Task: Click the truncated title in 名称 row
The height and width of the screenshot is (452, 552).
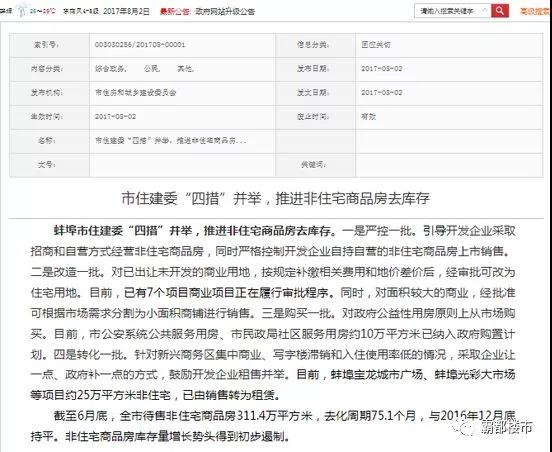Action: point(170,141)
